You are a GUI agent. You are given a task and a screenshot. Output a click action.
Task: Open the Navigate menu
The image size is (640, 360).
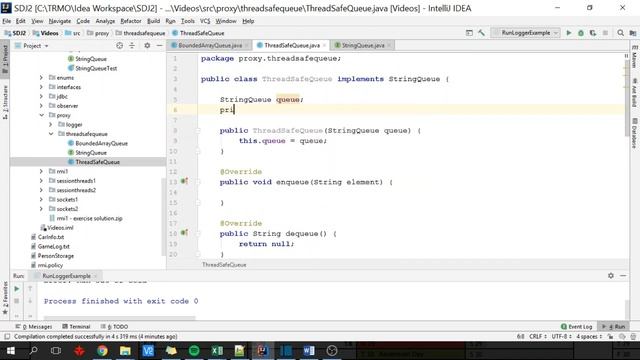pyautogui.click(x=60, y=21)
